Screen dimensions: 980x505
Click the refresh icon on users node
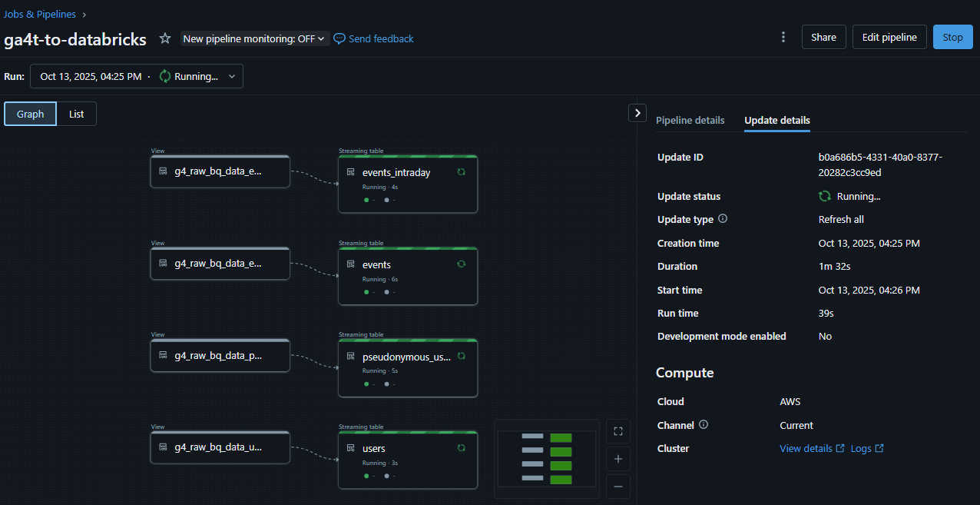pos(461,447)
